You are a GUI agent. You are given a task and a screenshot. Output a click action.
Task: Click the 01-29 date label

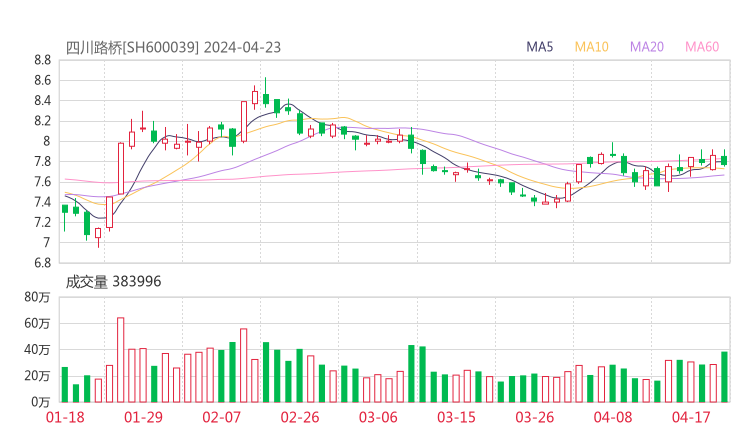coord(143,417)
